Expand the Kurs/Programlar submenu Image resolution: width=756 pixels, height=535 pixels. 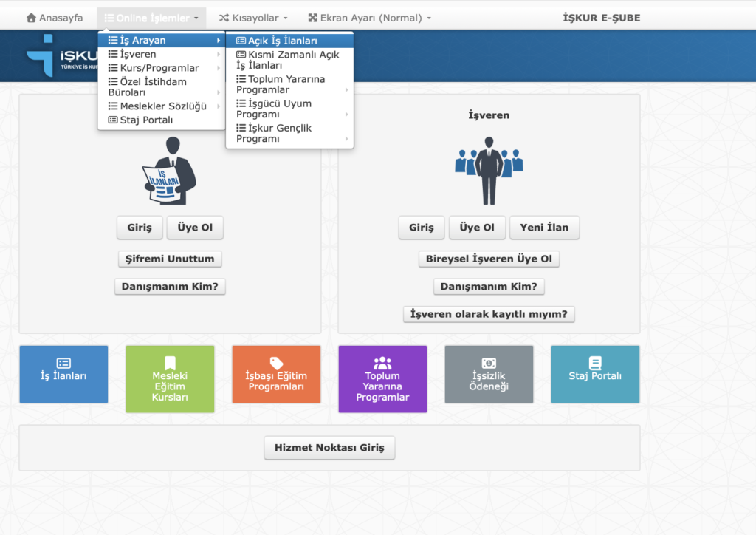[159, 68]
